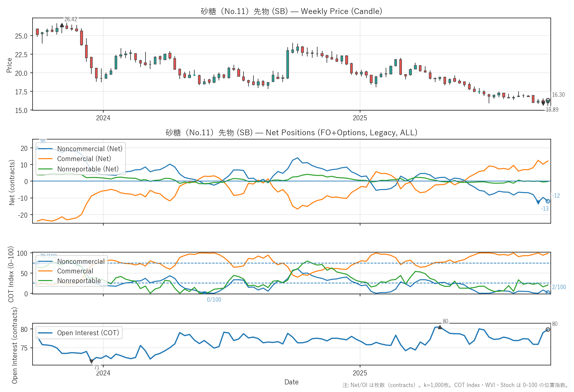Select the latest Open Interest circle marker
Viewport: 574px width, 392px height.
click(x=548, y=330)
